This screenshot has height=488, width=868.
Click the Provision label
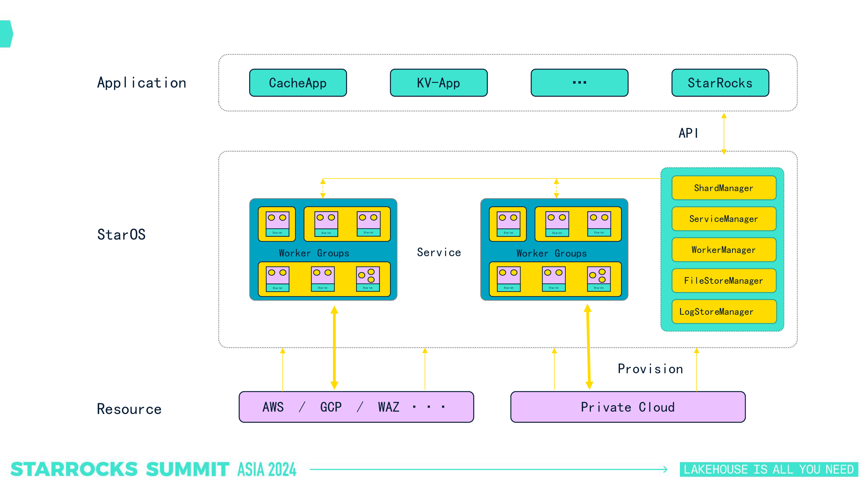click(x=650, y=369)
